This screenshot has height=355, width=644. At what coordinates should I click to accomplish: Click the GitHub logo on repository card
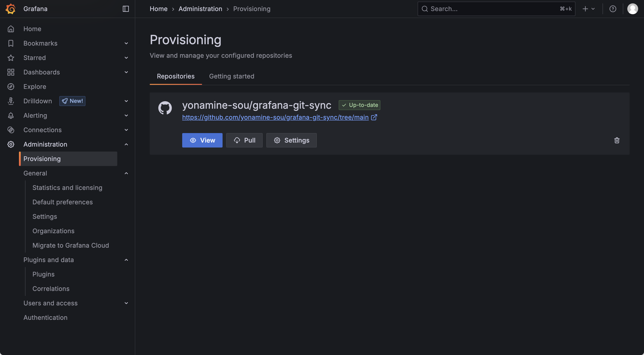(165, 108)
